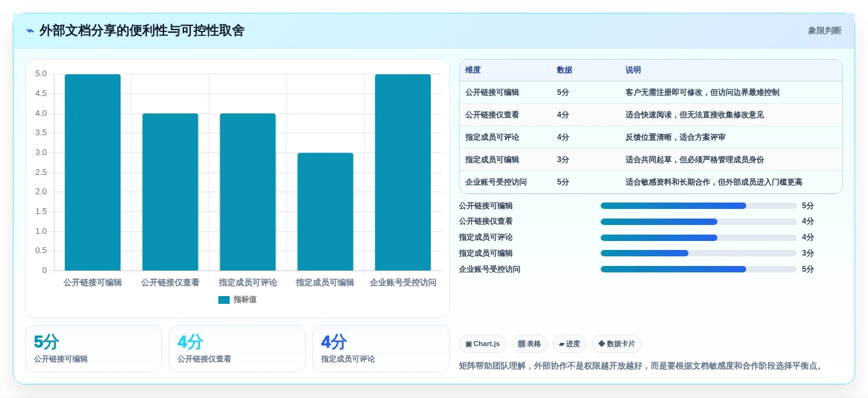Screen dimensions: 868x398
Task: Click the 维度 table column header
Action: (473, 70)
